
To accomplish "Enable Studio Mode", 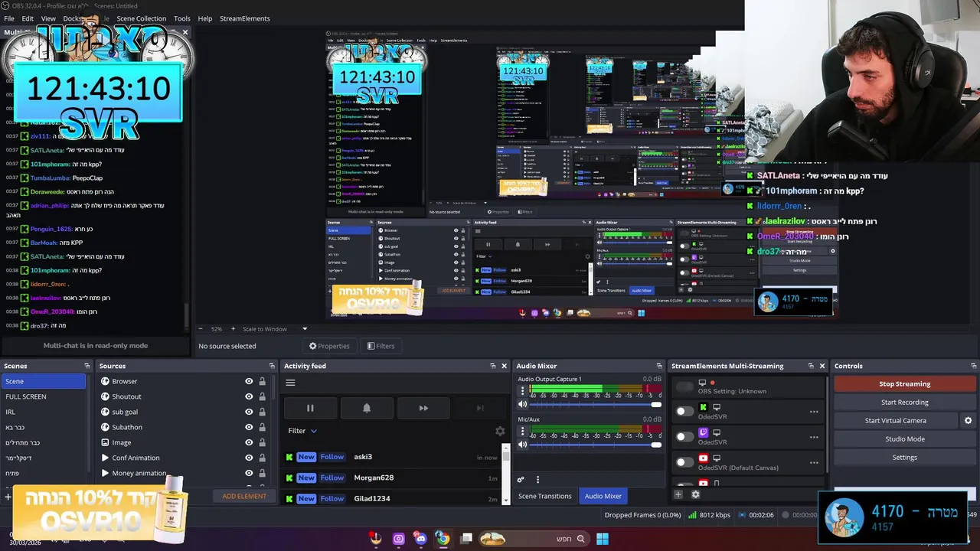I will pos(905,439).
